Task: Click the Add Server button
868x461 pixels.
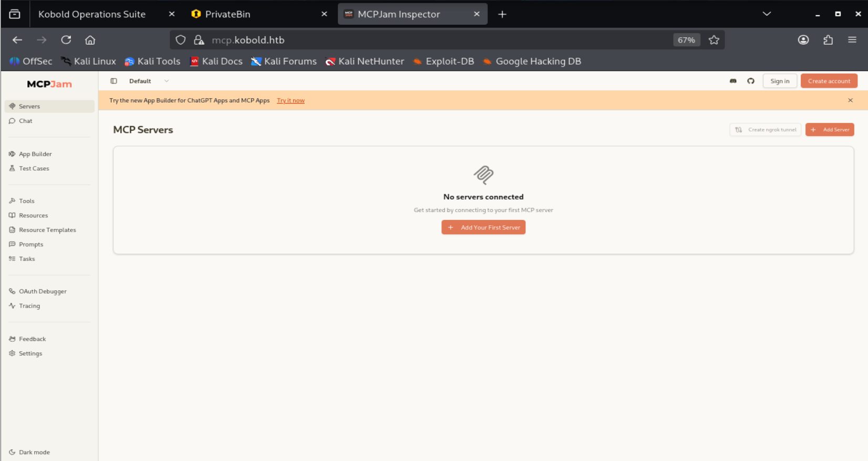Action: coord(830,130)
